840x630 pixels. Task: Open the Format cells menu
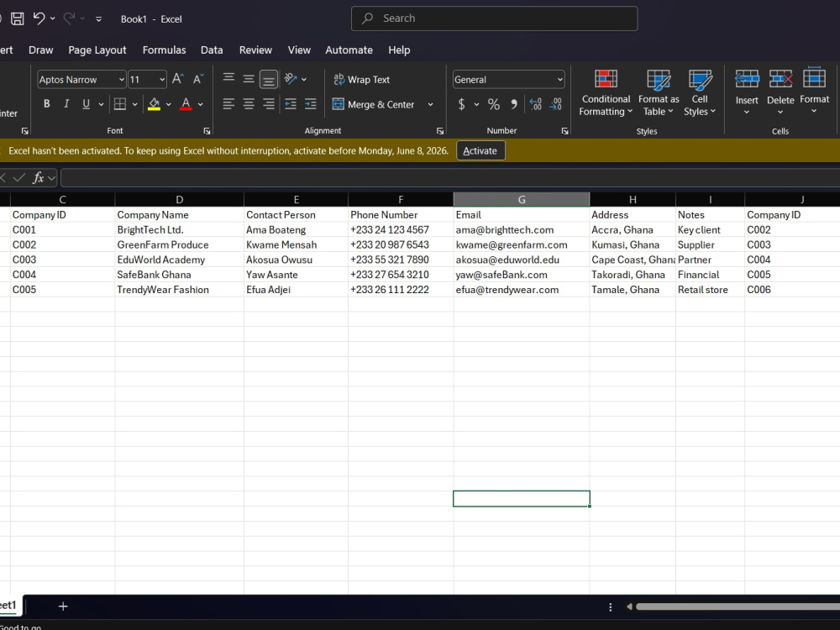814,91
